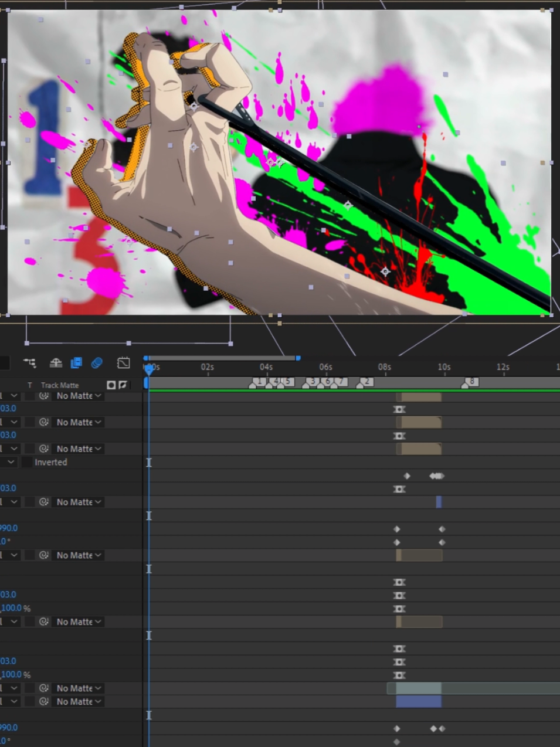The height and width of the screenshot is (747, 560).
Task: Grab the time navigator end handle
Action: pyautogui.click(x=298, y=358)
